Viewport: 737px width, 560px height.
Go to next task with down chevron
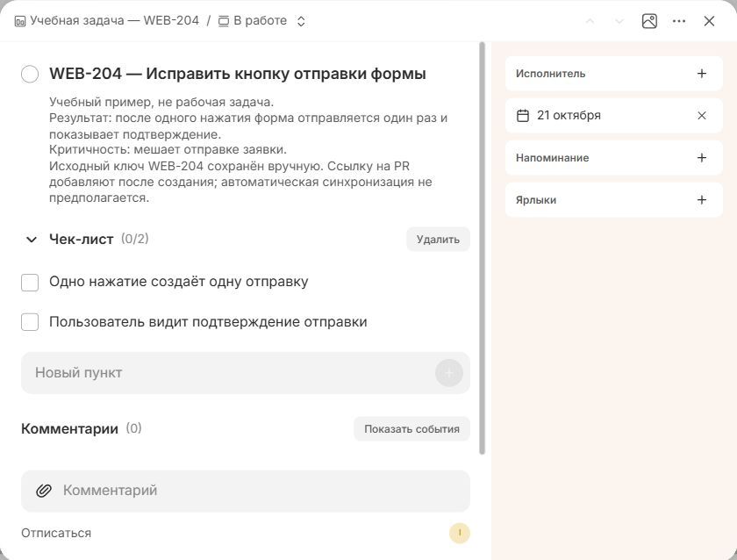[619, 21]
